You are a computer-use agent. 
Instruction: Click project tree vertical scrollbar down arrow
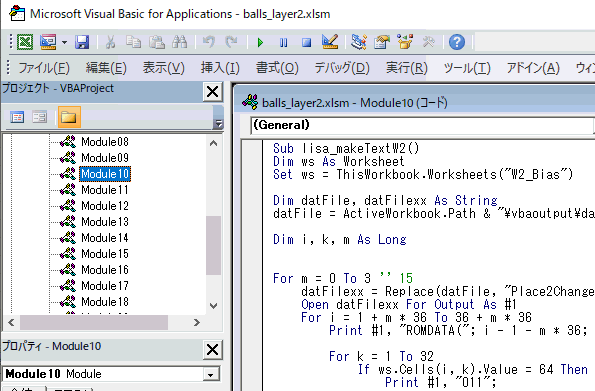[214, 306]
